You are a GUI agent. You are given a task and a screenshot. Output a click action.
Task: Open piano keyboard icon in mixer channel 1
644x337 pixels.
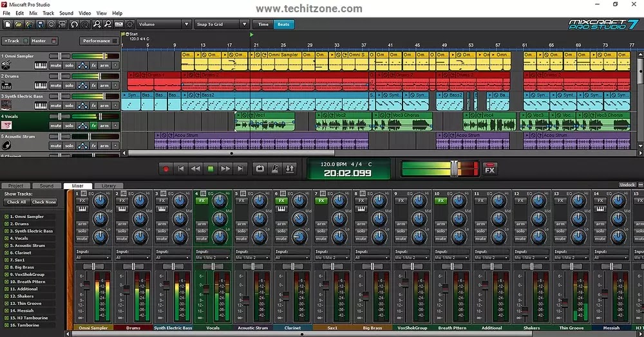[x=82, y=209]
